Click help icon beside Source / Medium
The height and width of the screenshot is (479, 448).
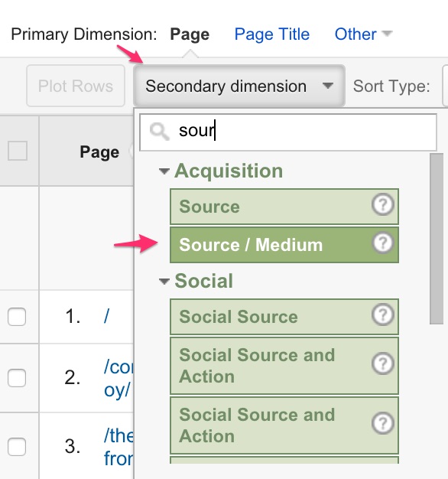click(x=383, y=243)
